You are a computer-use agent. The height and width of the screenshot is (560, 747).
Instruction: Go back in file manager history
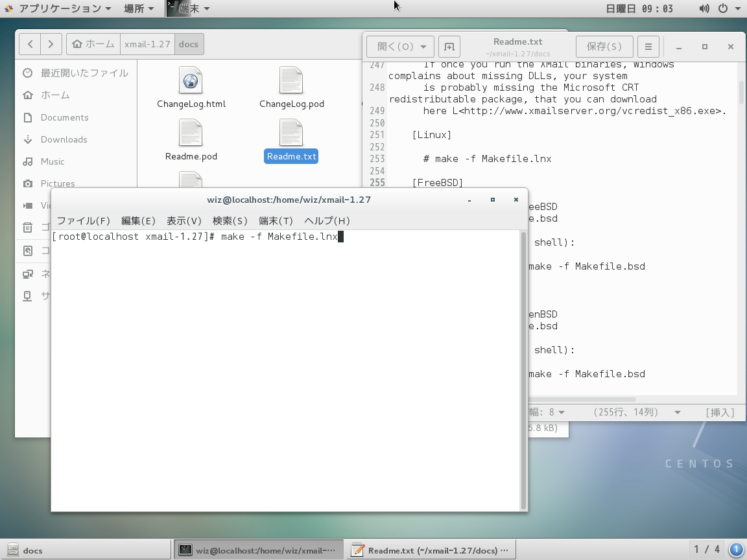click(x=30, y=44)
